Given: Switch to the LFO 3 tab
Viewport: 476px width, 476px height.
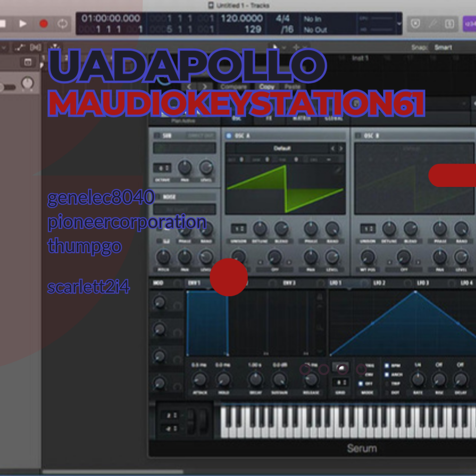Looking at the screenshot, I should [x=423, y=283].
